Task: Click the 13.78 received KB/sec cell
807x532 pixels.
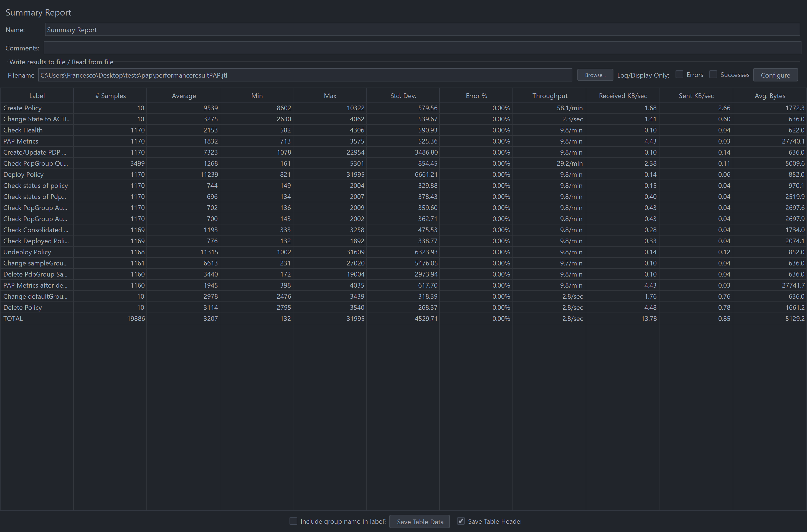Action: 623,319
